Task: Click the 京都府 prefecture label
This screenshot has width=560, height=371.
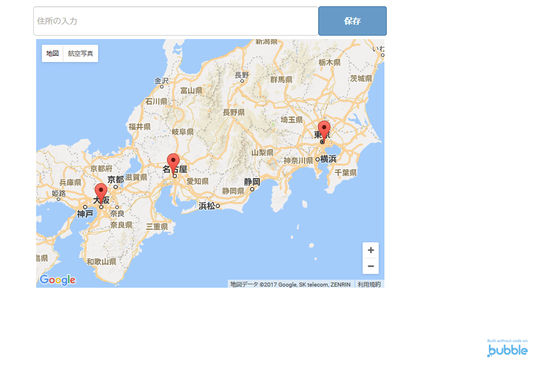Action: coord(101,168)
